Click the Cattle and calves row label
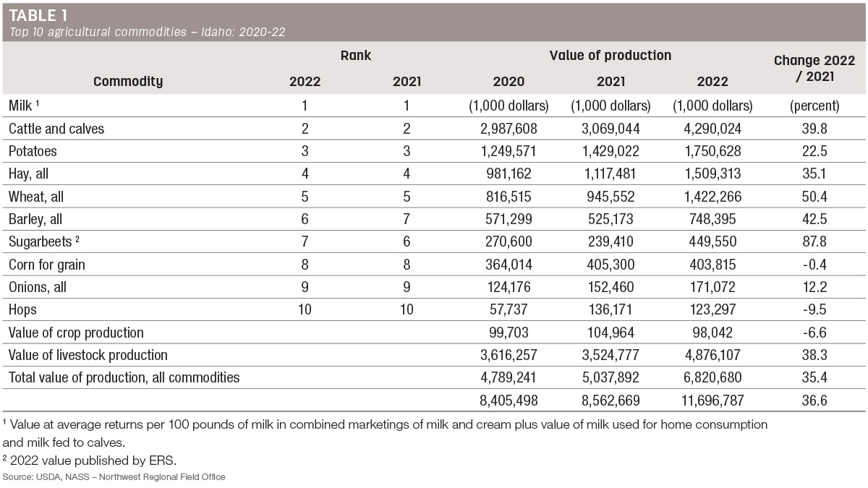The width and height of the screenshot is (868, 488). (56, 129)
